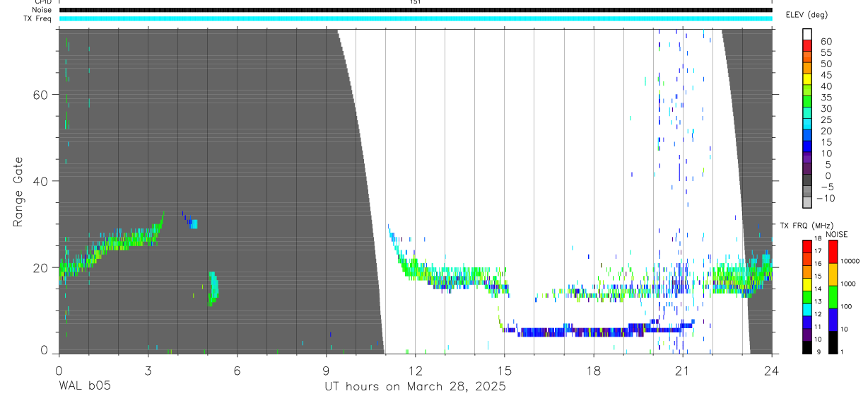Click the 45 tick on the elevation colorbar

pyautogui.click(x=826, y=75)
